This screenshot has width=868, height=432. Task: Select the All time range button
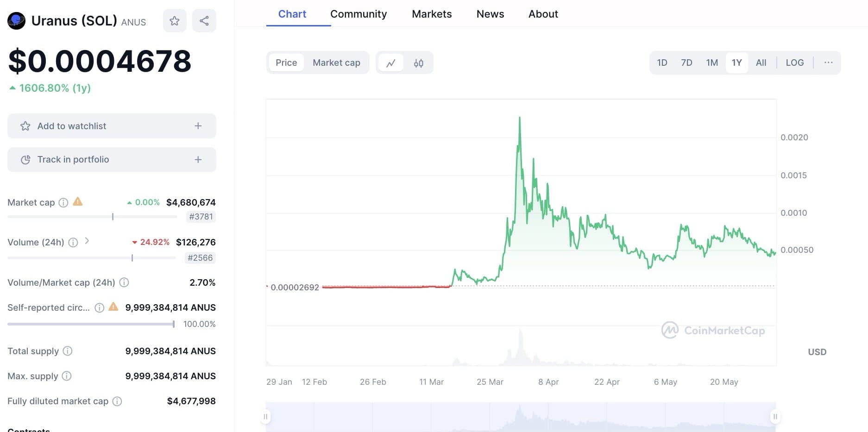point(761,63)
